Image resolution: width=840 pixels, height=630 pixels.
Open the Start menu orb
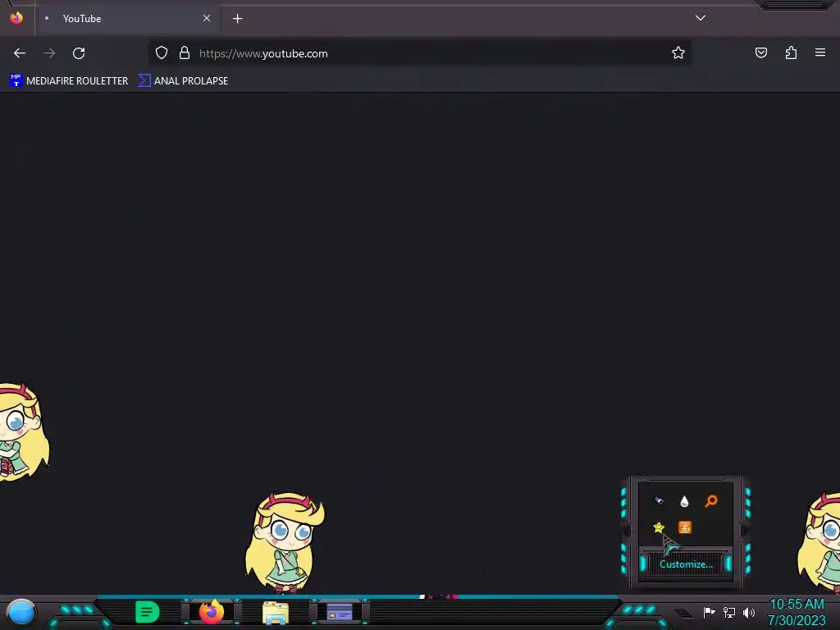pos(21,612)
